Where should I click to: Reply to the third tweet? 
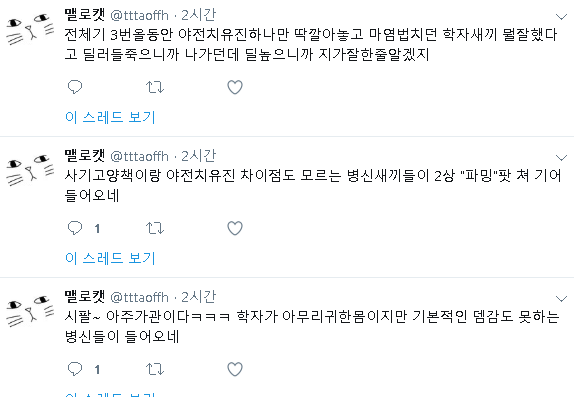(75, 369)
